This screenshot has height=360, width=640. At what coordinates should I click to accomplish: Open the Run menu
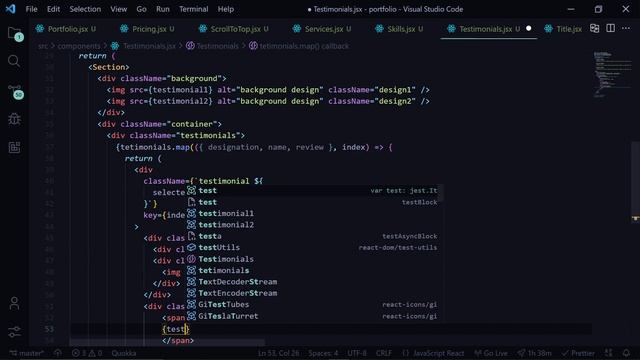tap(162, 9)
